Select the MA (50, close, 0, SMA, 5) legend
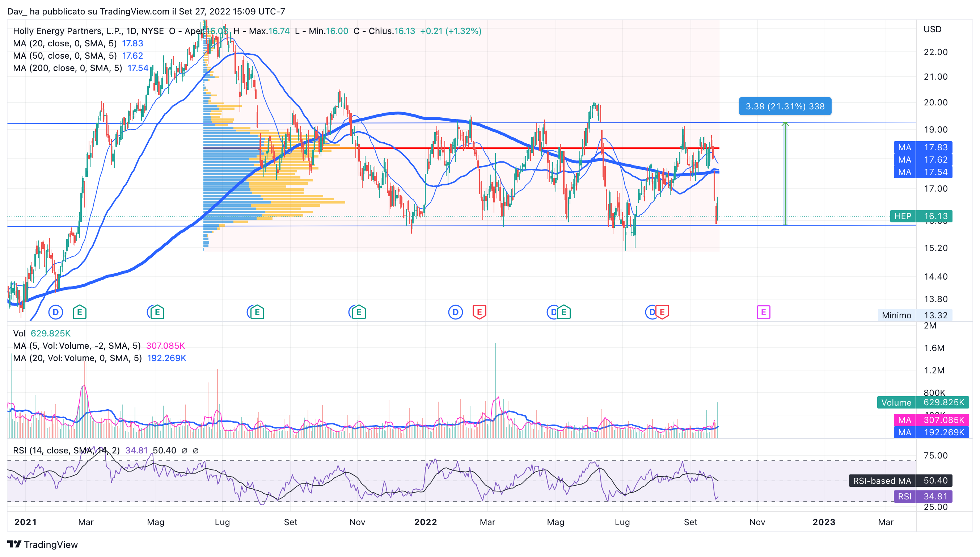This screenshot has height=557, width=980. point(78,55)
